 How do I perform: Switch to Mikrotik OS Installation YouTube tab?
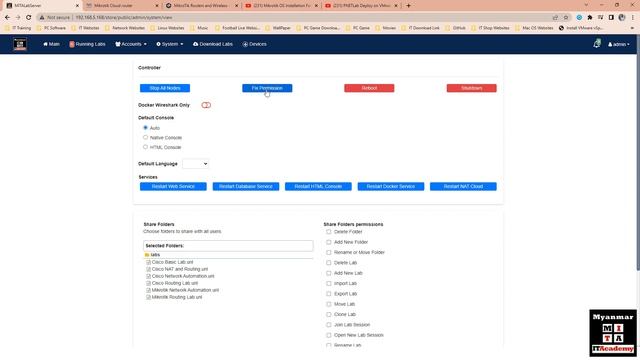tap(282, 6)
